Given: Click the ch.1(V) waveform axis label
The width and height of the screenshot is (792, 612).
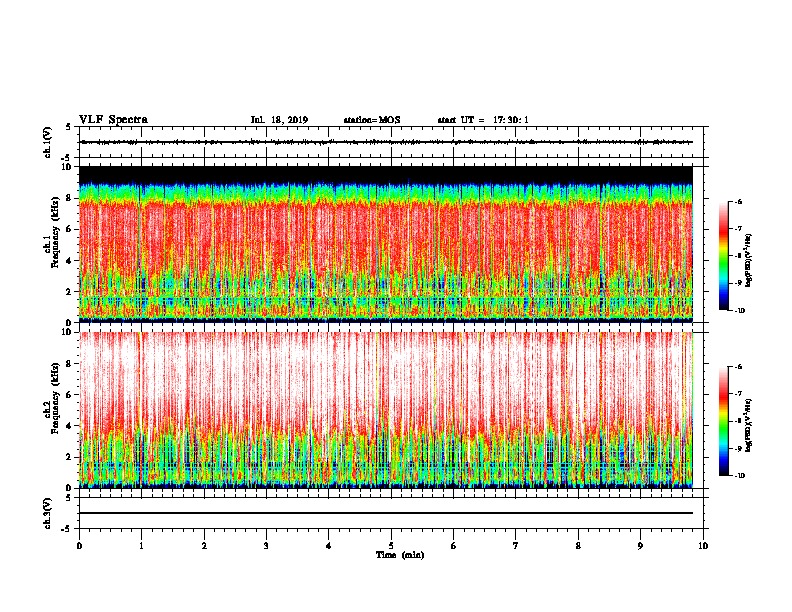Looking at the screenshot, I should click(x=47, y=142).
